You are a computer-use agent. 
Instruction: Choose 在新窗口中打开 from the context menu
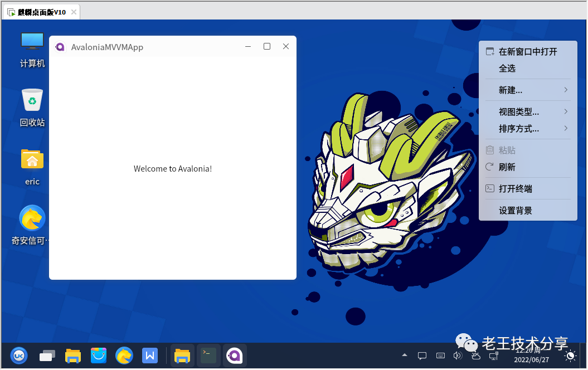(528, 52)
